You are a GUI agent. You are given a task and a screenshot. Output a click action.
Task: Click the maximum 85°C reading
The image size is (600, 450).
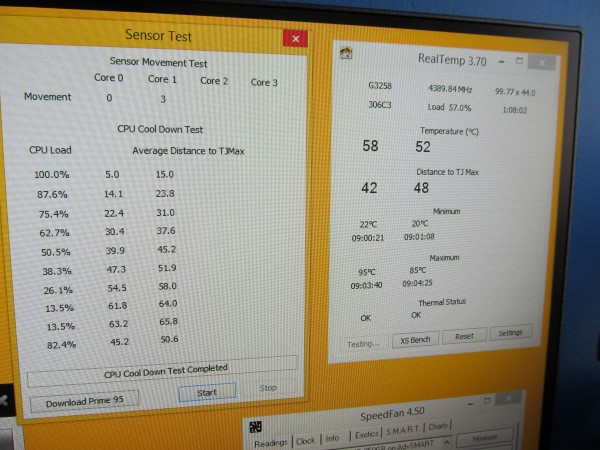[x=417, y=270]
